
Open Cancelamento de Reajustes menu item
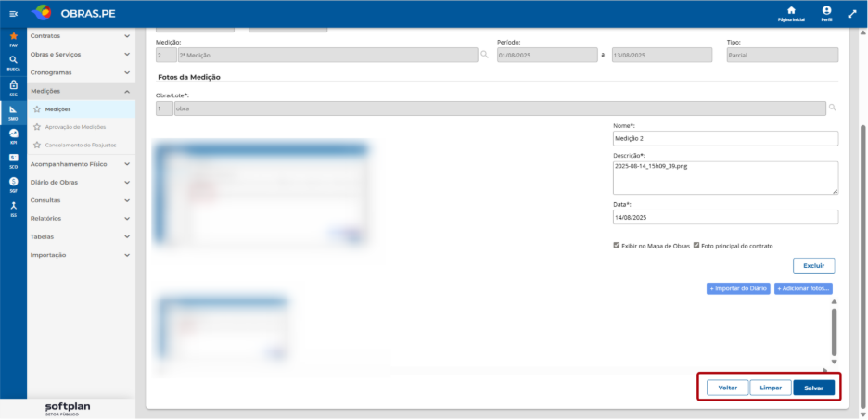(x=81, y=145)
